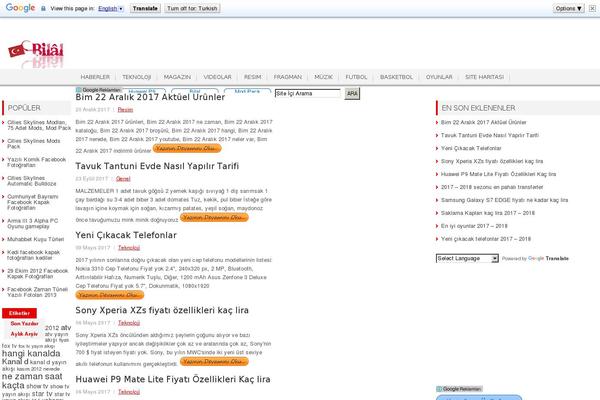Click read-more button under Yeni Çıkacak Telefonlar
This screenshot has width=600, height=400.
tap(110, 295)
